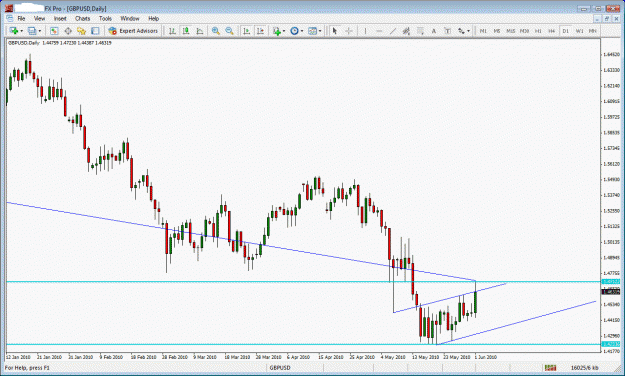Toggle chart shift from right border
The width and height of the screenshot is (625, 376).
[260, 31]
